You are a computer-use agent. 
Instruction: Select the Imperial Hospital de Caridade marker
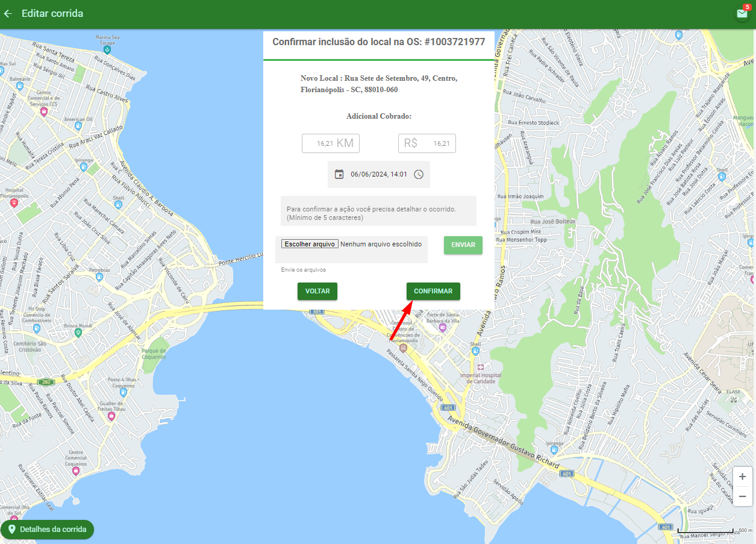click(x=480, y=367)
